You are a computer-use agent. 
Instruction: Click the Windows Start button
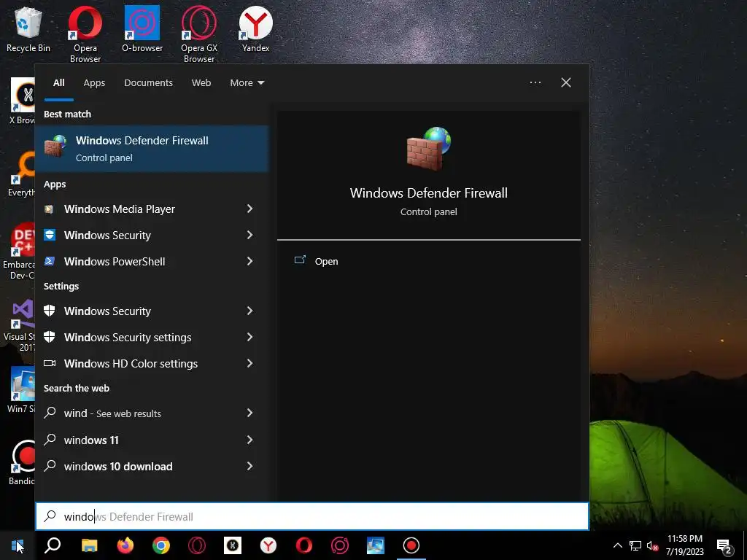click(x=18, y=545)
